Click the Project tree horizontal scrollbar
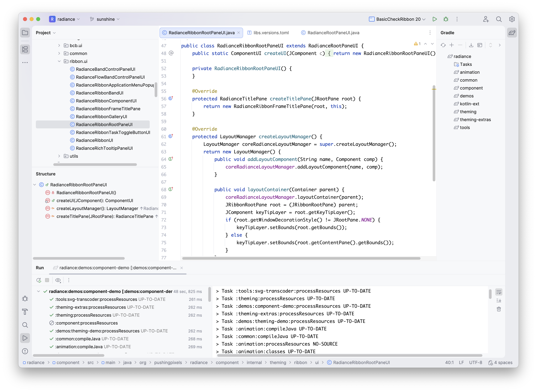The height and width of the screenshot is (392, 537). pos(95,165)
